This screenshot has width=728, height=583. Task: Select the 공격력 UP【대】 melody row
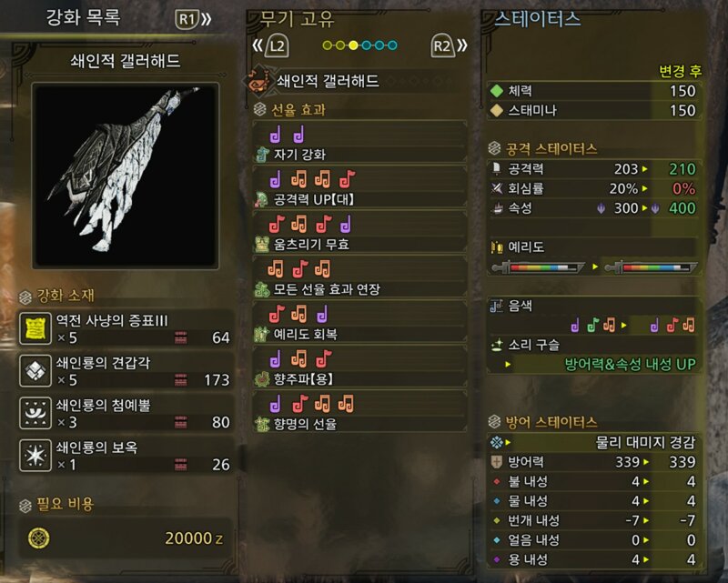tap(359, 188)
